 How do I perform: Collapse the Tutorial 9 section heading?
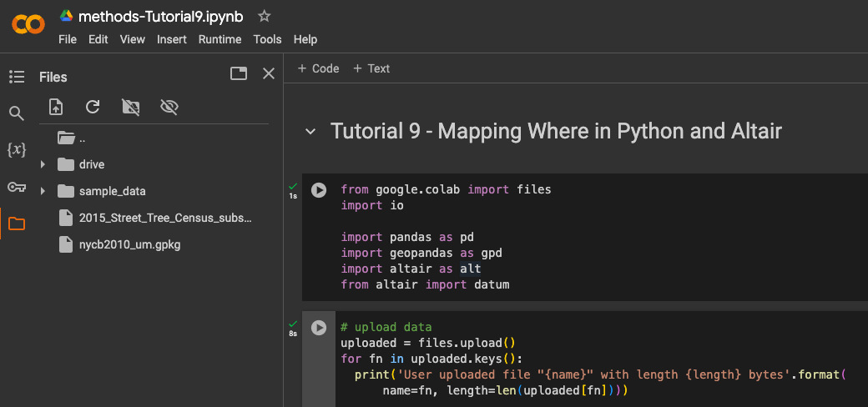click(310, 132)
